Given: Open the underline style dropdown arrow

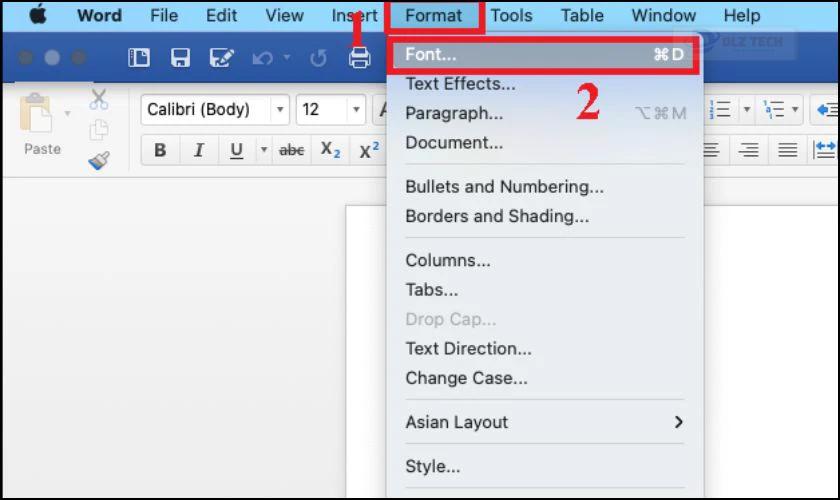Looking at the screenshot, I should tap(264, 150).
